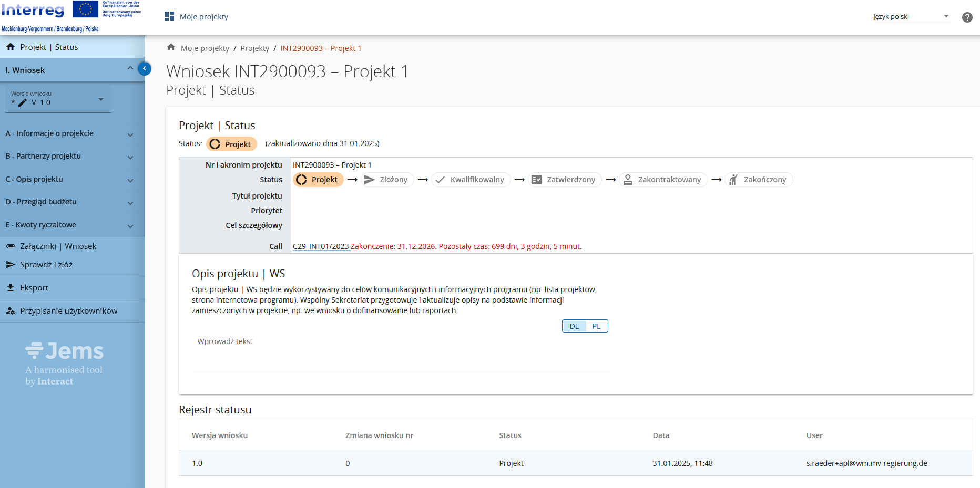Open the język polski language dropdown

point(911,17)
